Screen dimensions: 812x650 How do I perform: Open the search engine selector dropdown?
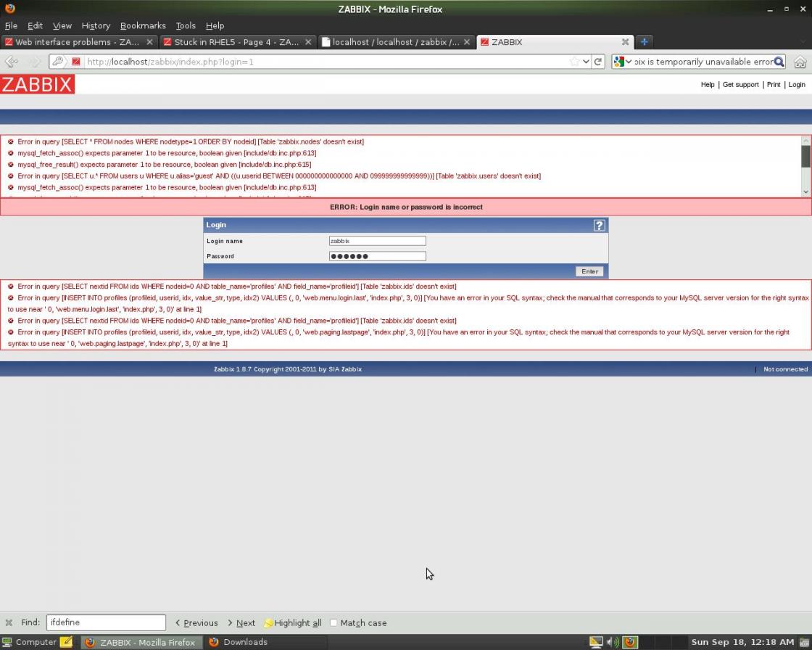click(x=623, y=62)
